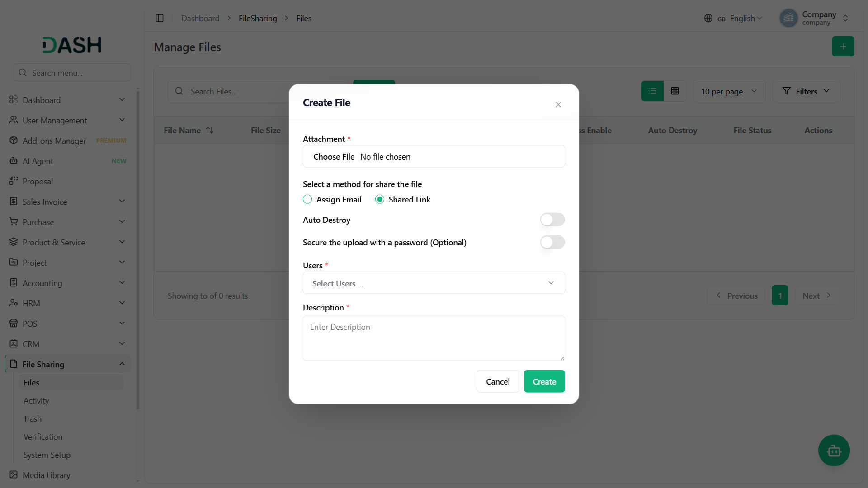Expand the Filters dropdown
Screen dimensions: 868x488
[806, 91]
